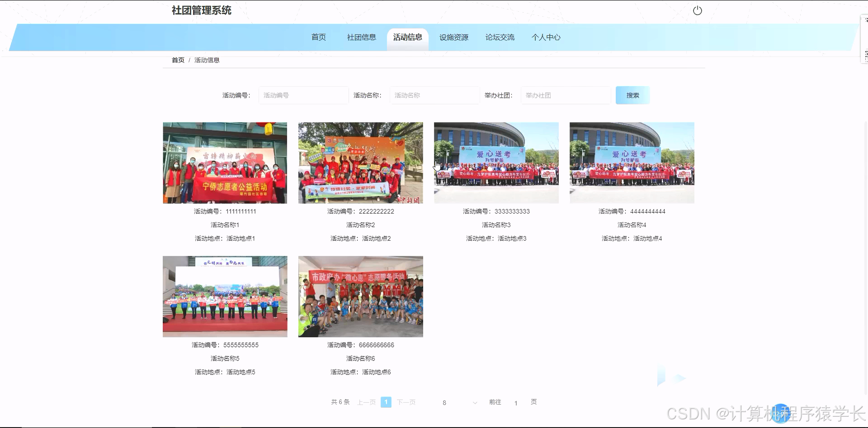Open the 个人中心 navigation tab

point(546,37)
